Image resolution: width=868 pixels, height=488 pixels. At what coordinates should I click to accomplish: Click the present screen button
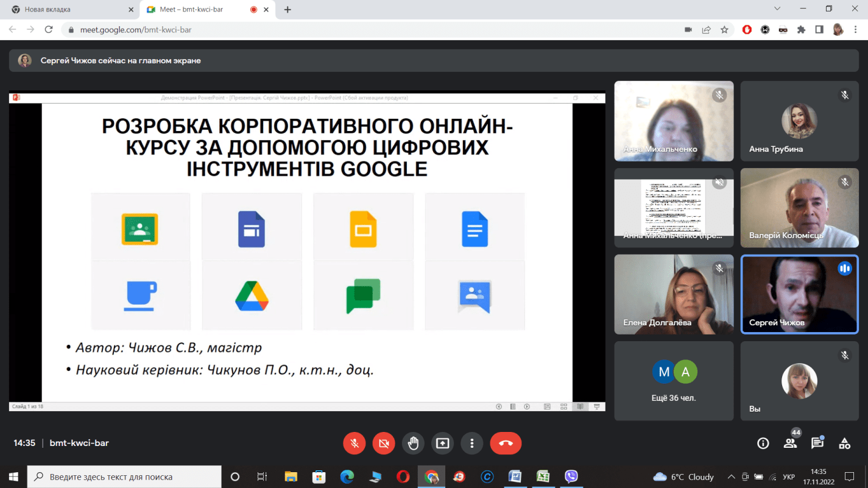coord(443,444)
